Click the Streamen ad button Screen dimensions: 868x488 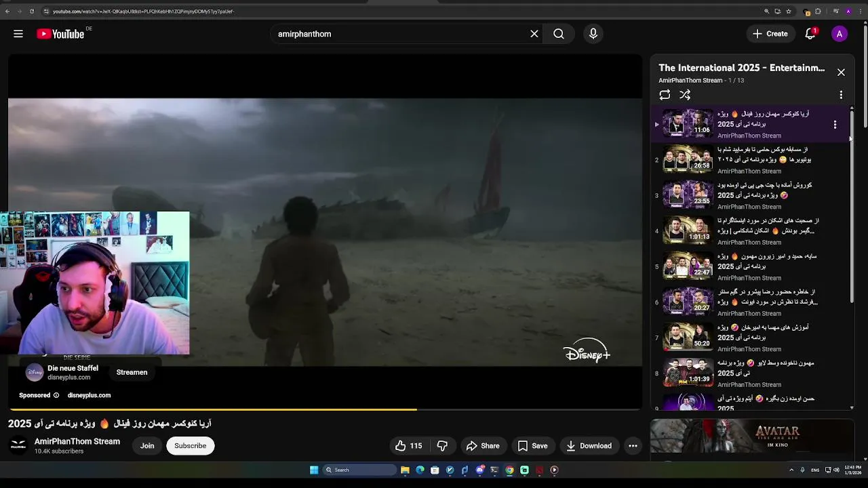click(x=132, y=372)
